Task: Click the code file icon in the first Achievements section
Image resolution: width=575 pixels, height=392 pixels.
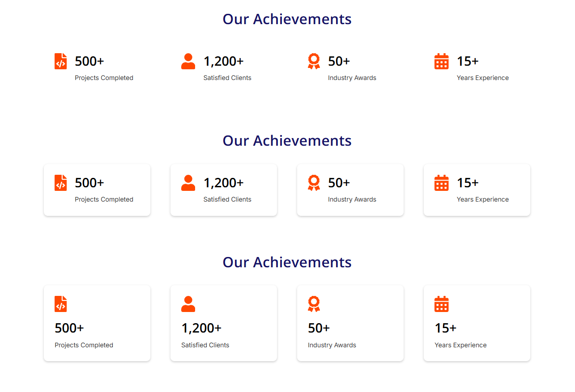Action: [61, 61]
